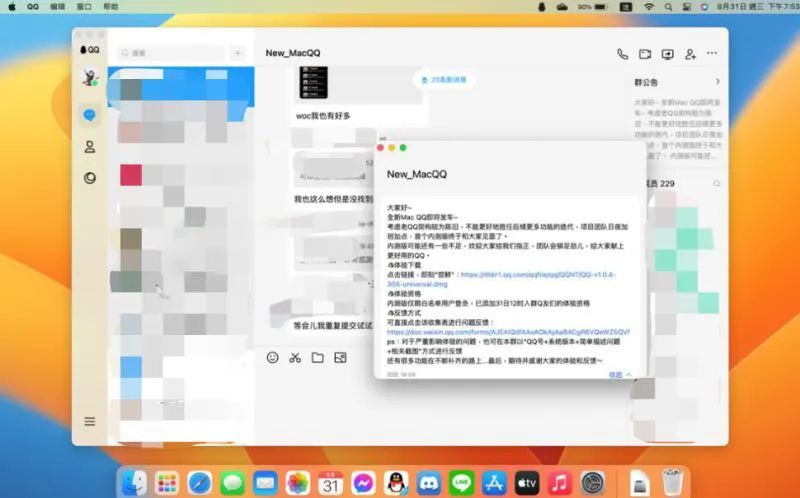Open the Apple menu
Viewport: 800px width, 498px height.
pos(12,7)
